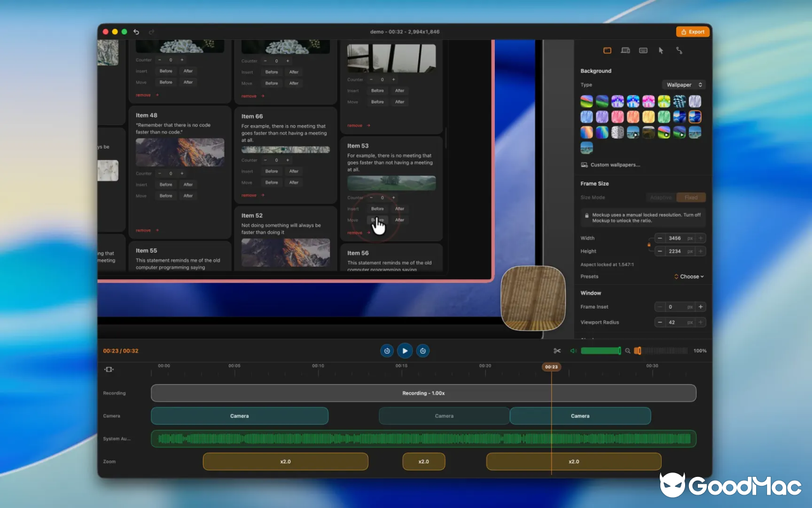Decrease Frame Inset with the minus stepper
Screen dimensions: 812x508
(660, 307)
